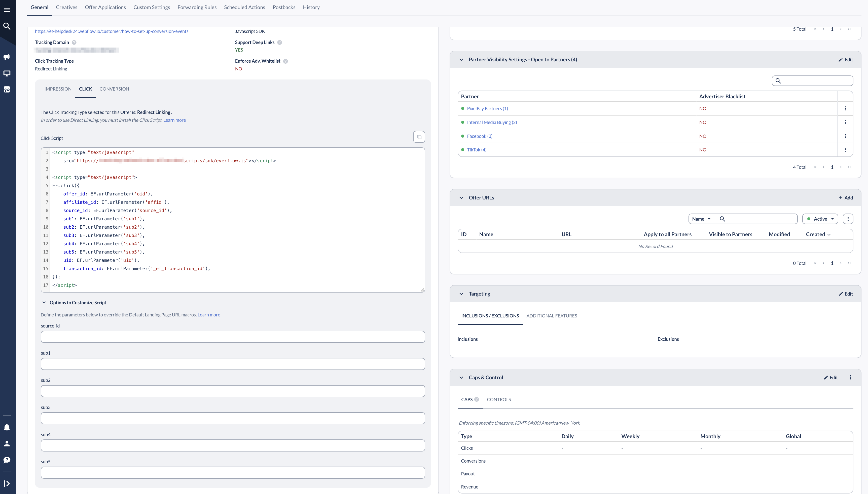The width and height of the screenshot is (868, 494).
Task: Collapse the Caps & Control panel
Action: (x=461, y=378)
